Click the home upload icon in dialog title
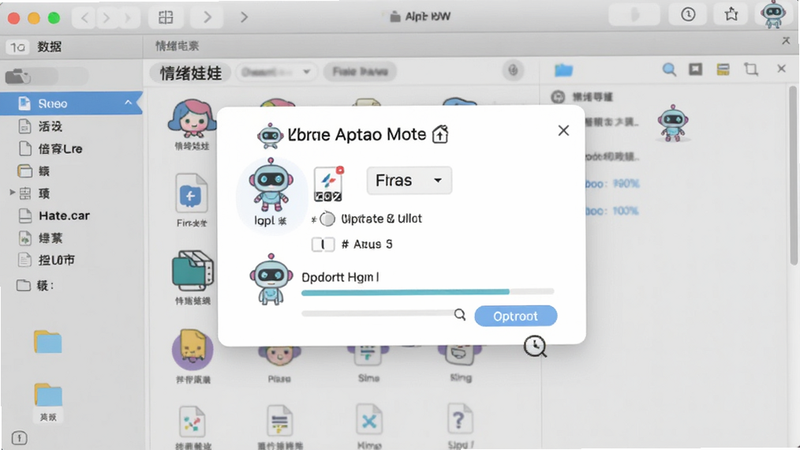The width and height of the screenshot is (800, 450). (x=440, y=134)
